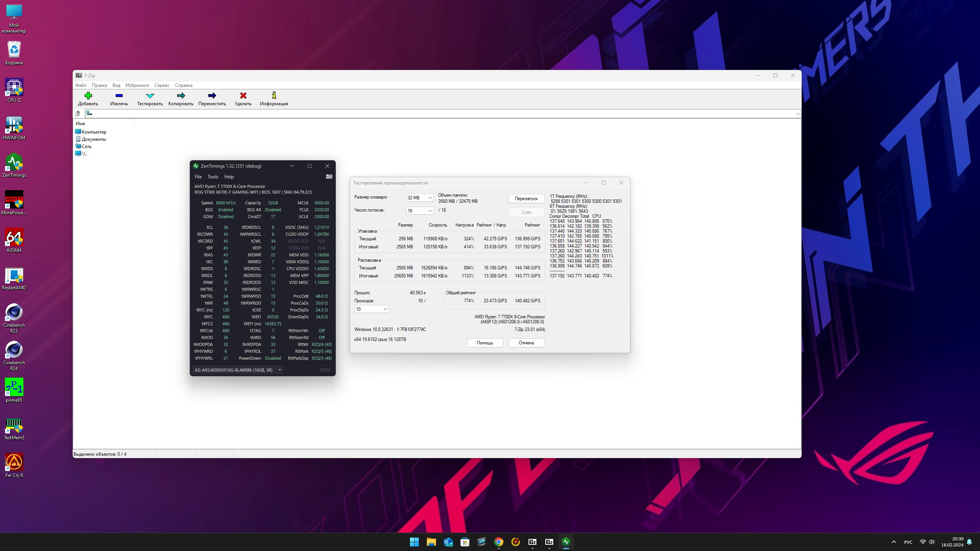
Task: Open the Сервис menu in 7-Zip
Action: (162, 85)
